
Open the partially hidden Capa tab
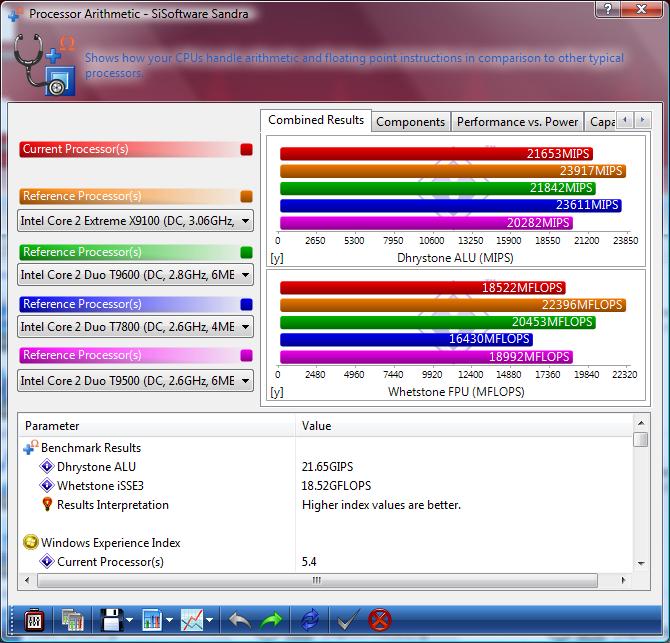pyautogui.click(x=602, y=122)
